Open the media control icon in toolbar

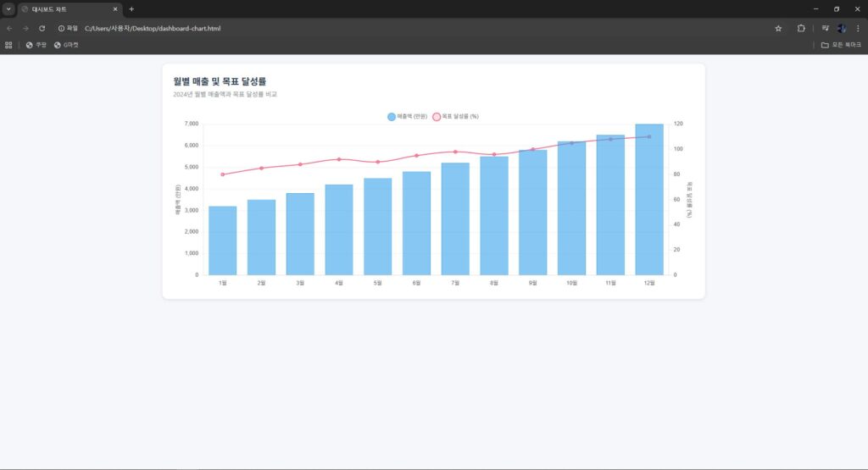pyautogui.click(x=825, y=28)
